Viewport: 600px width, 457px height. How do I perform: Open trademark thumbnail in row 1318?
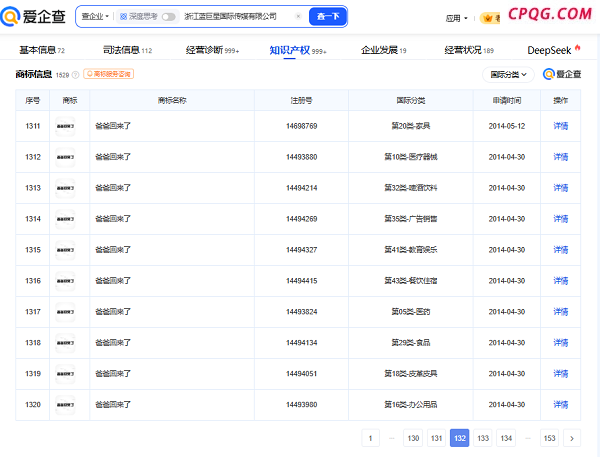[65, 343]
